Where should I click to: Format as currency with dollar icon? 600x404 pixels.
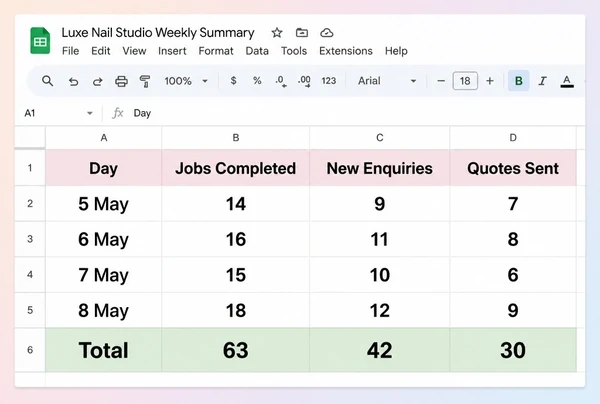233,81
